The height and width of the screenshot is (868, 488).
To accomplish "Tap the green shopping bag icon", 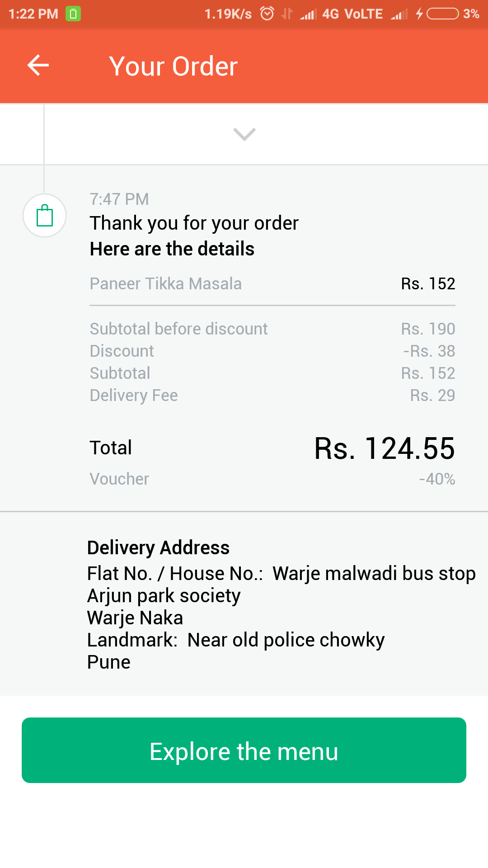I will [x=45, y=216].
